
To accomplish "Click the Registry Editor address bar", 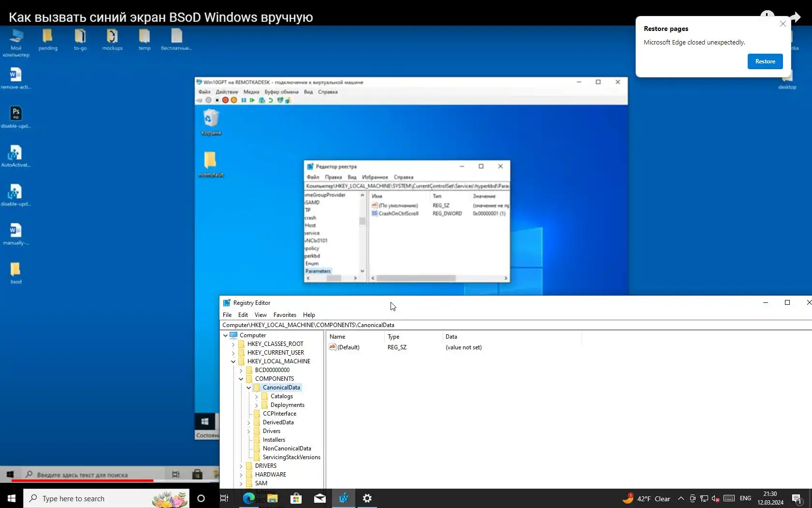I will click(515, 325).
